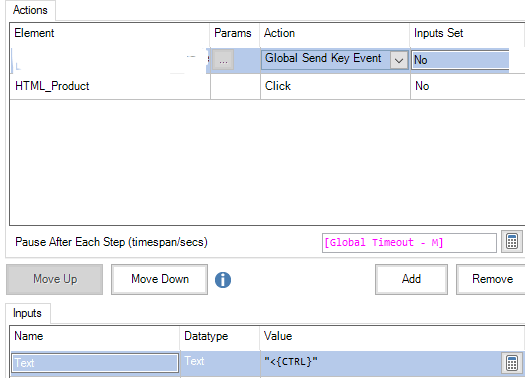Select the Actions tab

click(30, 10)
